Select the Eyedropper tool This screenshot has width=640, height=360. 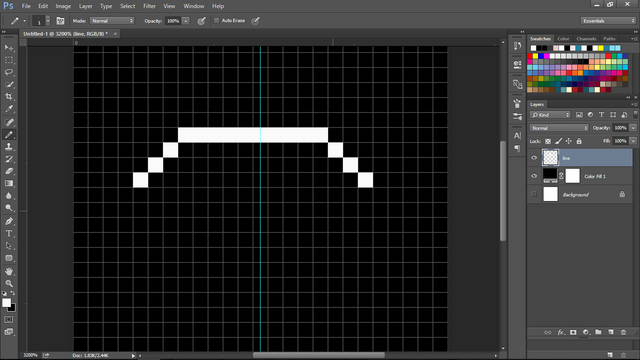click(9, 109)
